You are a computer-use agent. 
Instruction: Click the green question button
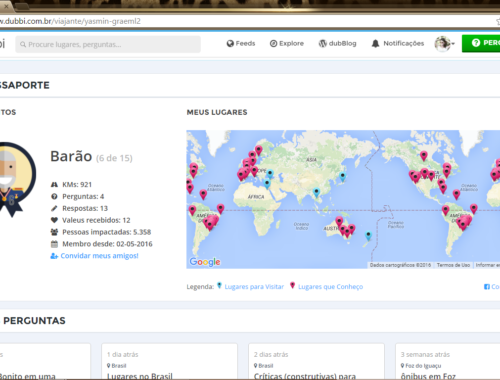(481, 43)
